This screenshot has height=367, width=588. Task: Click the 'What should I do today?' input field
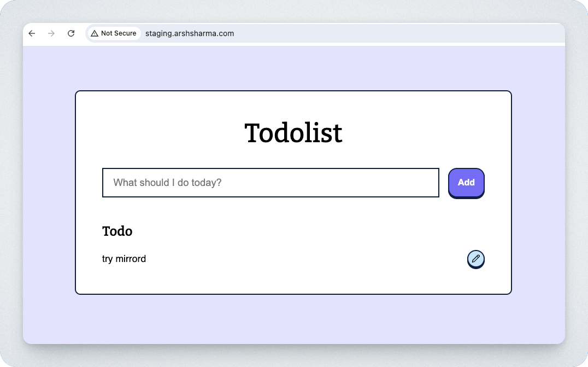271,183
